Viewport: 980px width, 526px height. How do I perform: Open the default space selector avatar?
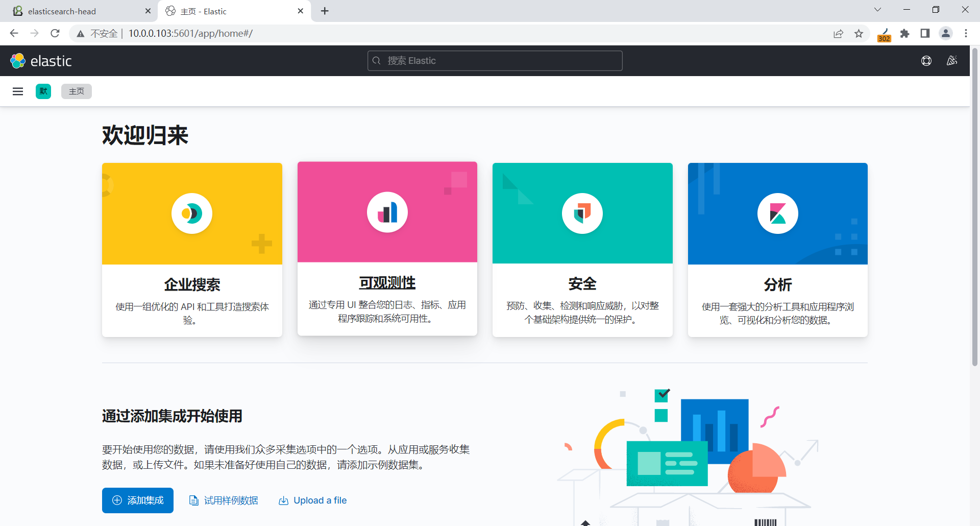pos(43,91)
